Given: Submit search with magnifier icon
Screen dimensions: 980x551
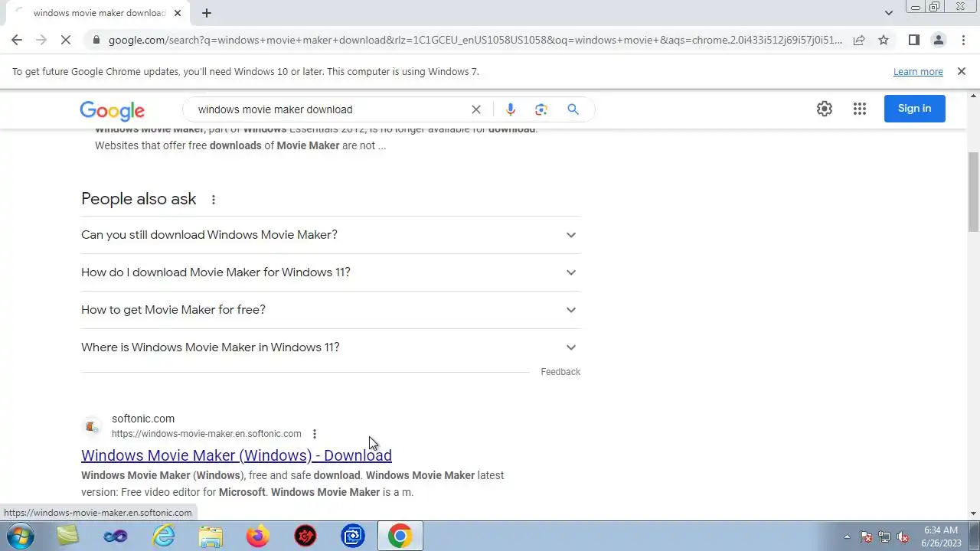Looking at the screenshot, I should point(573,109).
